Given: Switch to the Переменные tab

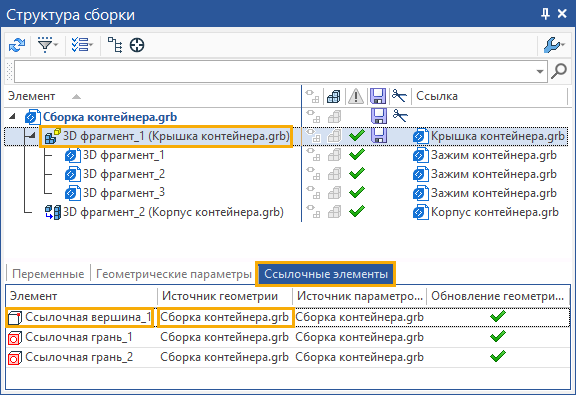Looking at the screenshot, I should pos(48,274).
